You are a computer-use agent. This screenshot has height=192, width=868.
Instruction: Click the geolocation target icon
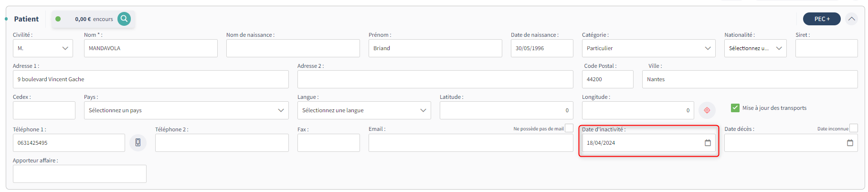pyautogui.click(x=707, y=110)
